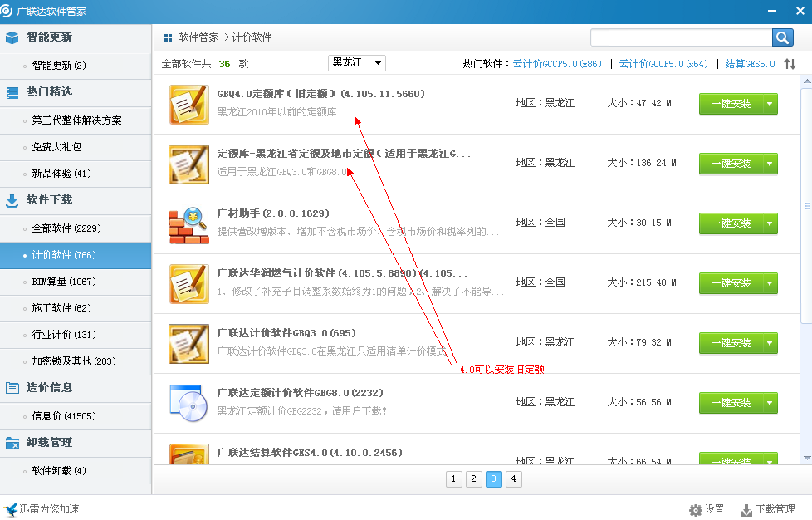812x520 pixels.
Task: Click the 广联达华润燃气计价软件 icon
Action: tap(189, 284)
